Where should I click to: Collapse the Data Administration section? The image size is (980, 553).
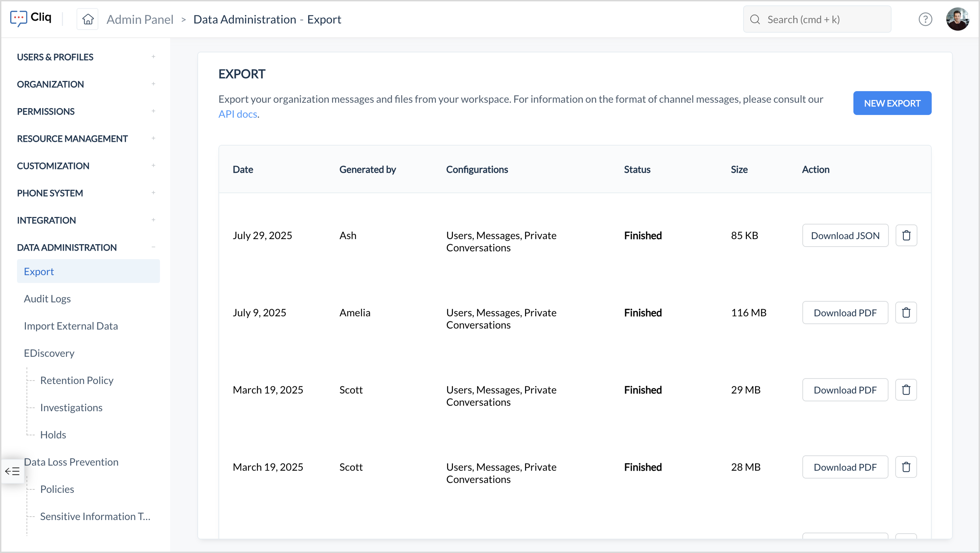pos(153,247)
